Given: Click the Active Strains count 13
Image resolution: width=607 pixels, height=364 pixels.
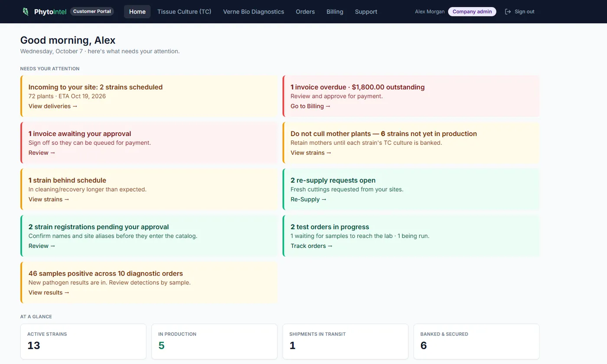Looking at the screenshot, I should [x=34, y=345].
